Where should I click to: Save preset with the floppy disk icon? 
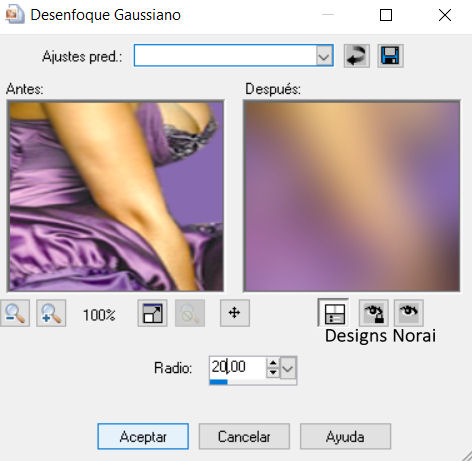(x=390, y=56)
